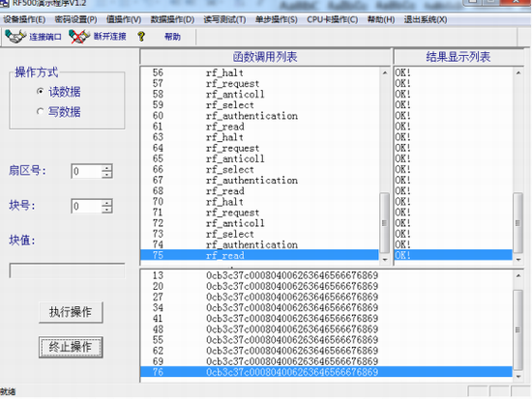
Task: Click the 终止操作 button
Action: tap(71, 347)
